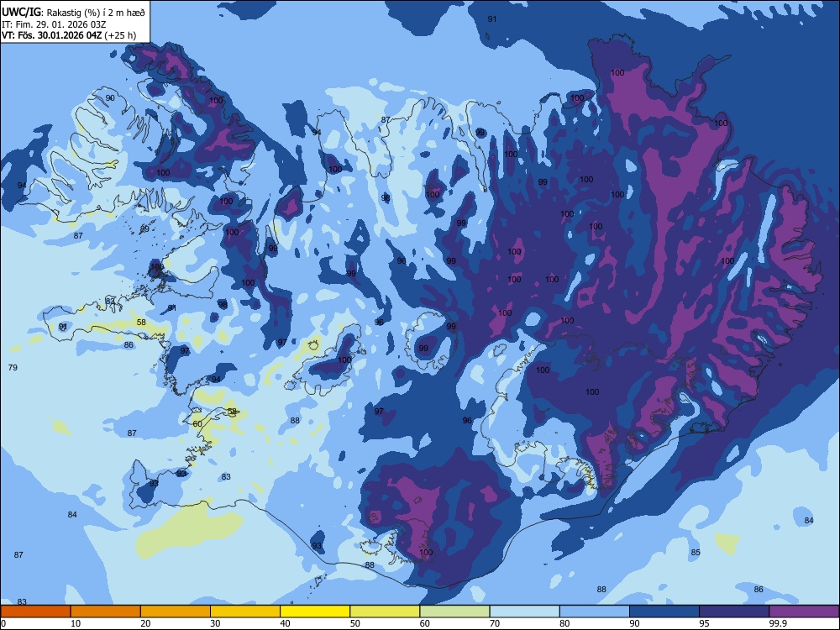Click the "85" humidity value over the sea
Screen dimensions: 840x630
(696, 553)
